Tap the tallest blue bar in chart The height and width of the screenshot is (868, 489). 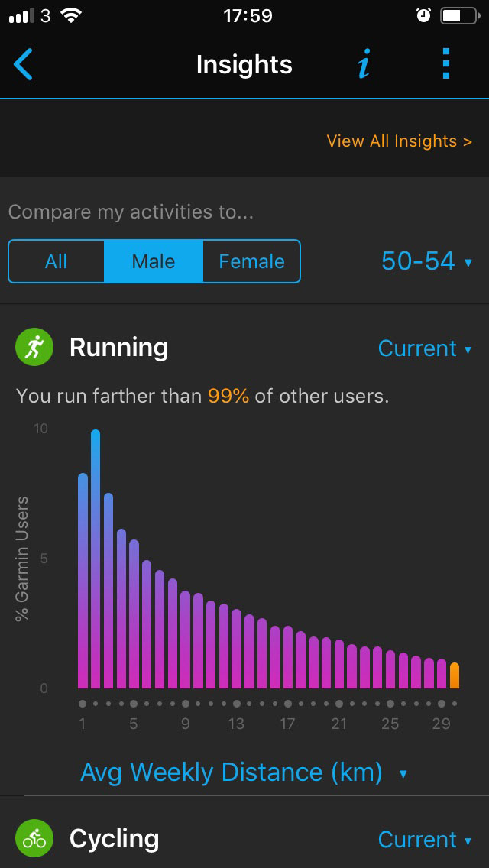(96, 558)
